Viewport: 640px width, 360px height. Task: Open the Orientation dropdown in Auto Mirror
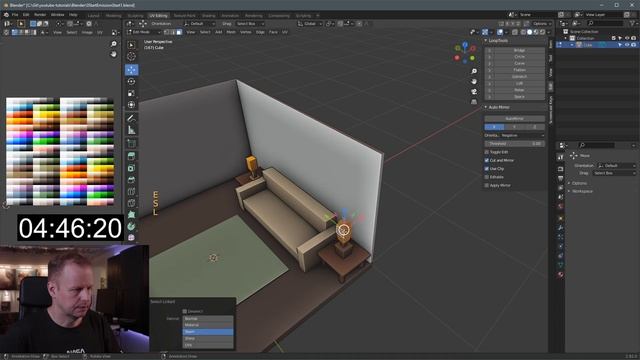[522, 136]
